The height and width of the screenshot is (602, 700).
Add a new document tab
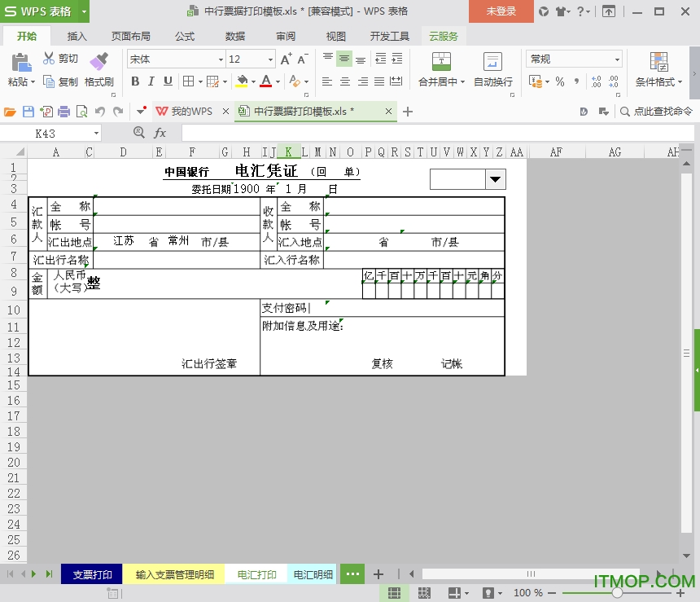coord(407,112)
